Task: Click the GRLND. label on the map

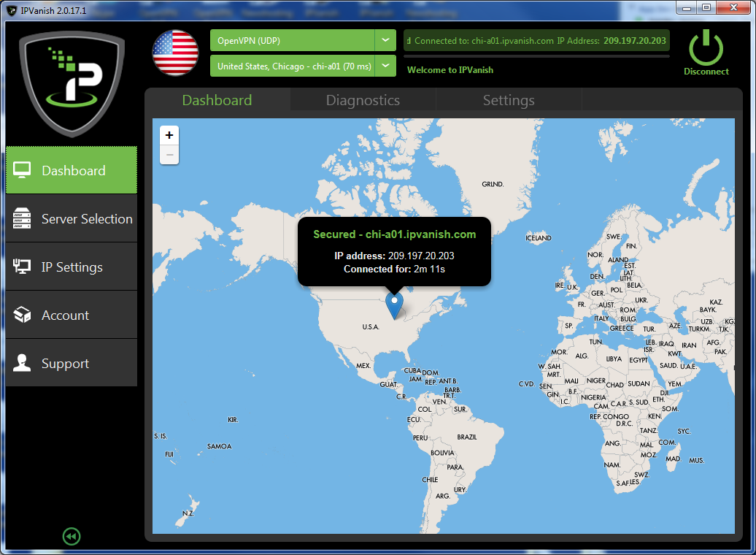Action: tap(493, 184)
